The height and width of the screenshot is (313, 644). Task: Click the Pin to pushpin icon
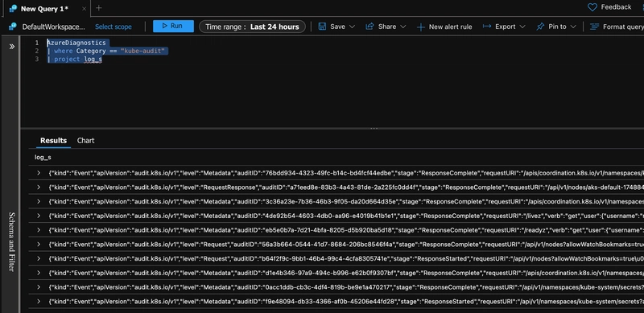tap(540, 27)
